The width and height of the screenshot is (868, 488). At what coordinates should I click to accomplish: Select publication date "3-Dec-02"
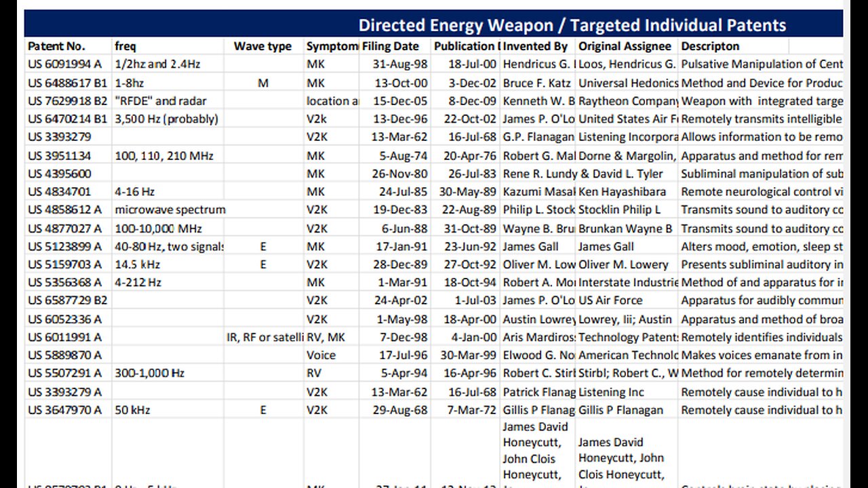(473, 83)
